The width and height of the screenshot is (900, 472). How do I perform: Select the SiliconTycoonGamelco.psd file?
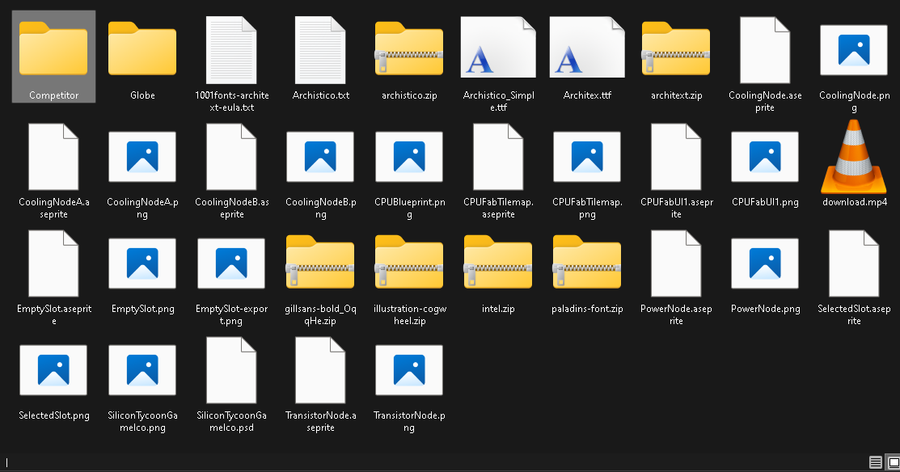pos(231,383)
